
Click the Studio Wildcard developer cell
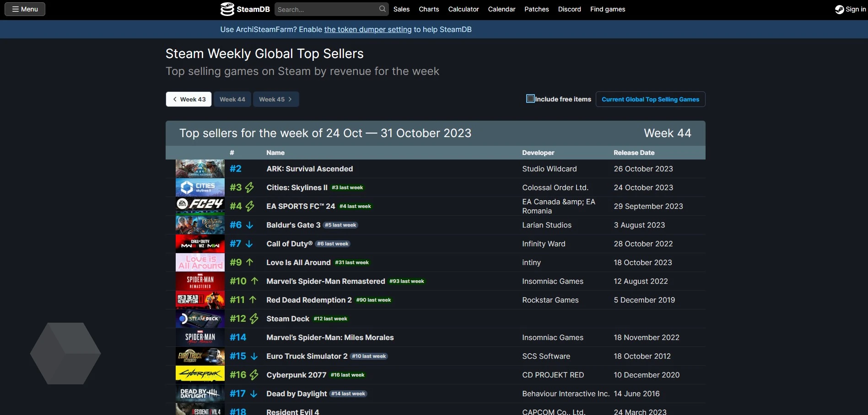tap(549, 169)
